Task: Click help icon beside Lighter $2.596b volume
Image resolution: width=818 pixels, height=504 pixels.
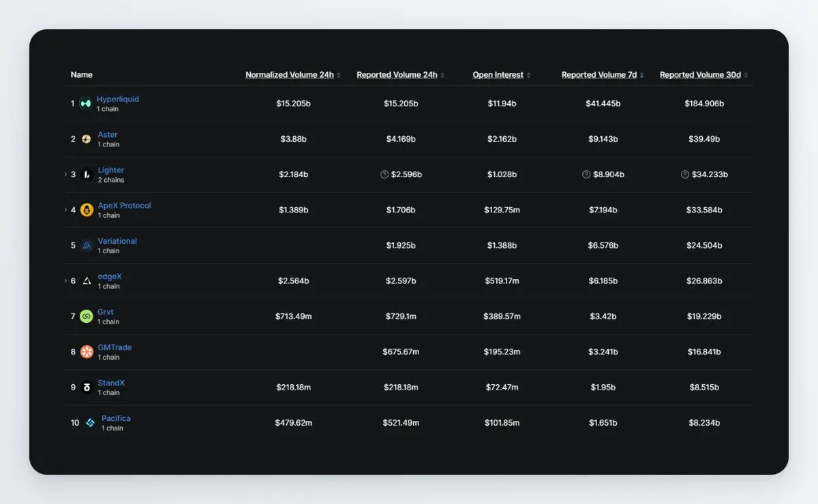Action: click(x=384, y=174)
